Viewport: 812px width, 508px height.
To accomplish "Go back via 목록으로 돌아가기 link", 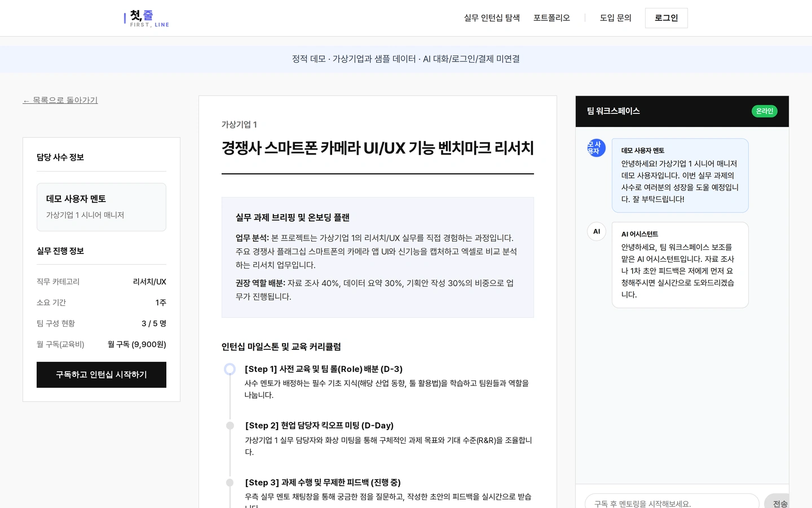I will pos(60,100).
